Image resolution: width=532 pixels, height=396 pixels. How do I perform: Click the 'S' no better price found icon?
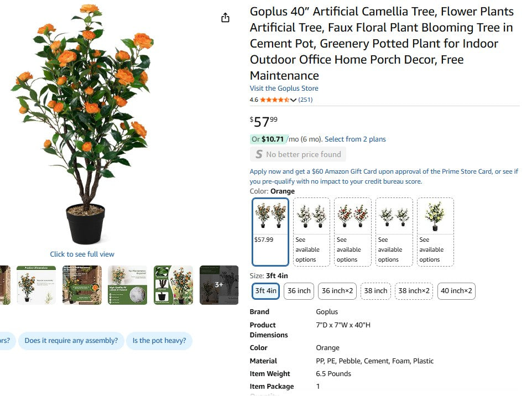(258, 154)
